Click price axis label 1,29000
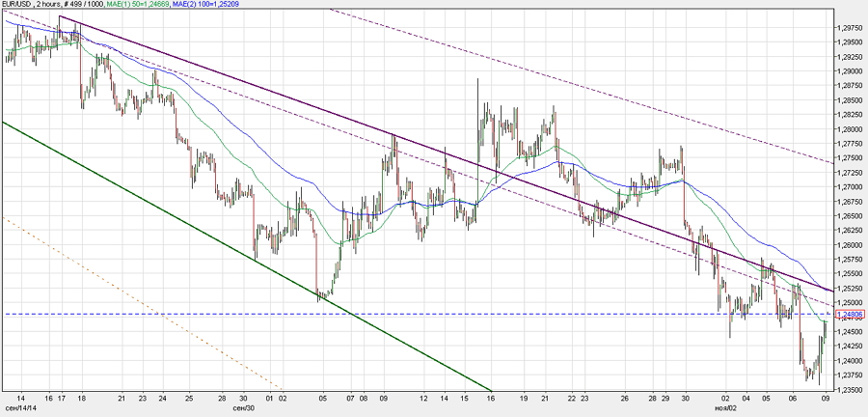 (852, 70)
